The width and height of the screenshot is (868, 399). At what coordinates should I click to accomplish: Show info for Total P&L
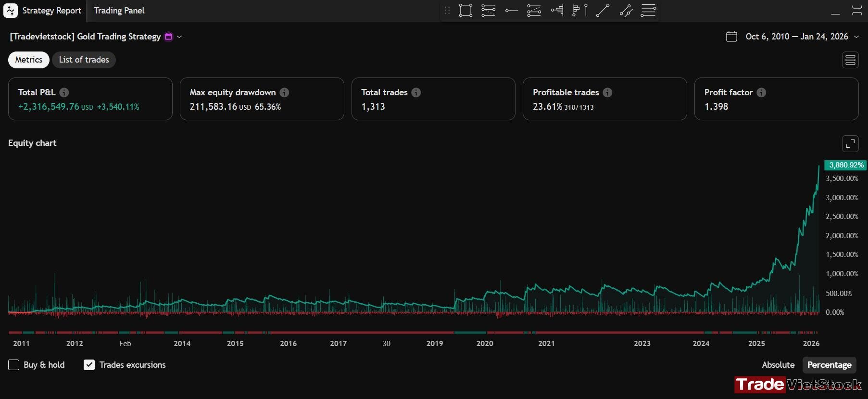pyautogui.click(x=64, y=92)
